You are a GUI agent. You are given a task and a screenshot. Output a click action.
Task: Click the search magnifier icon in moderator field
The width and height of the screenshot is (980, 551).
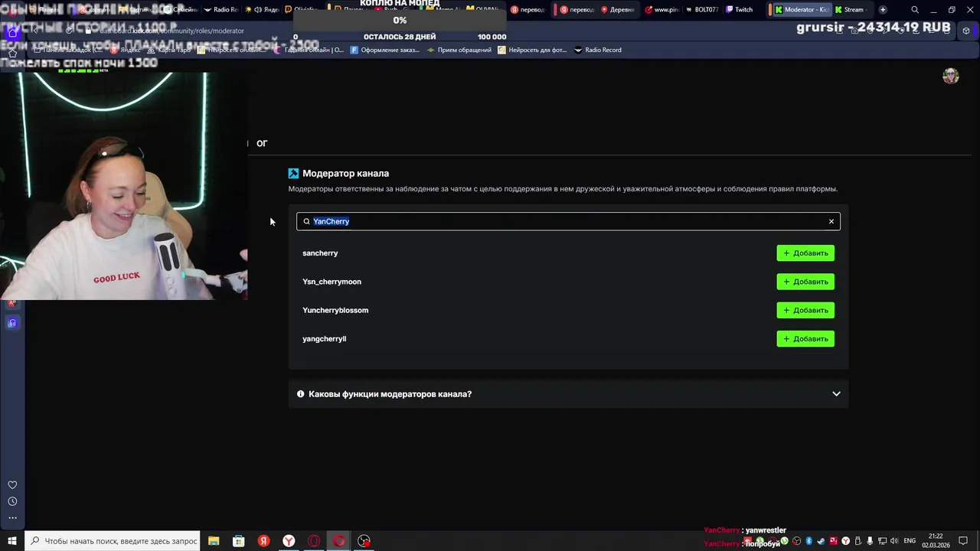click(306, 222)
